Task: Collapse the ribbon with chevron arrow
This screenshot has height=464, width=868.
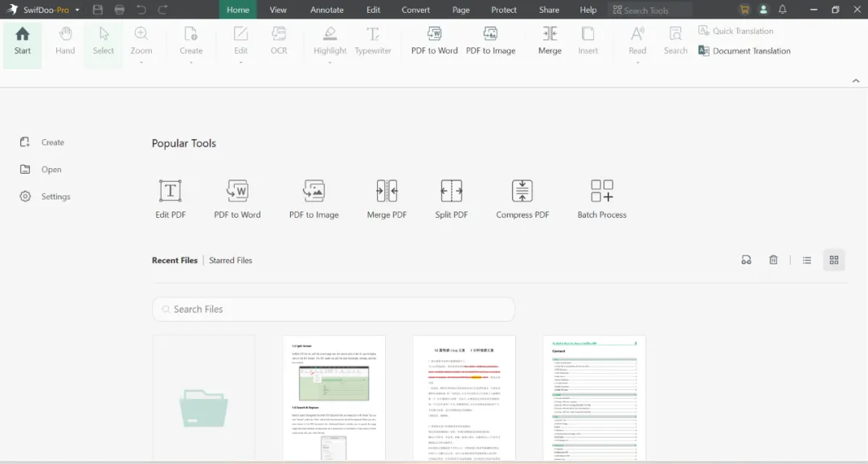Action: point(856,81)
